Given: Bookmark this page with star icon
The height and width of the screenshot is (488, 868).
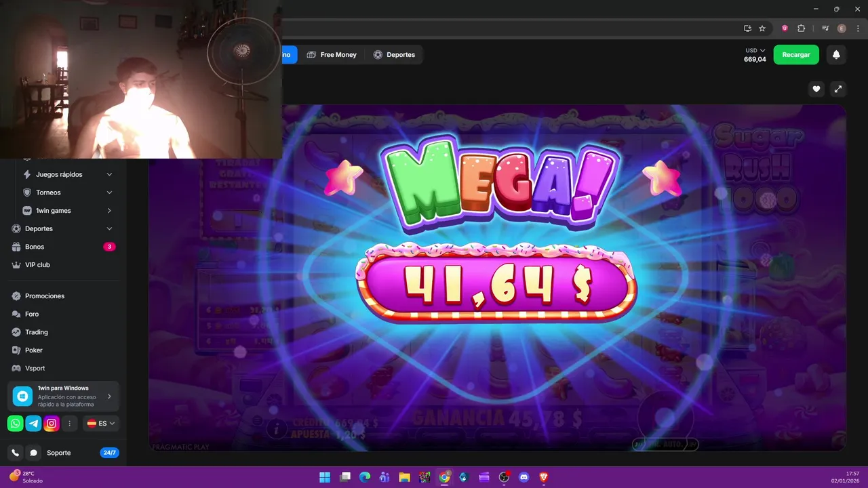Looking at the screenshot, I should click(762, 28).
